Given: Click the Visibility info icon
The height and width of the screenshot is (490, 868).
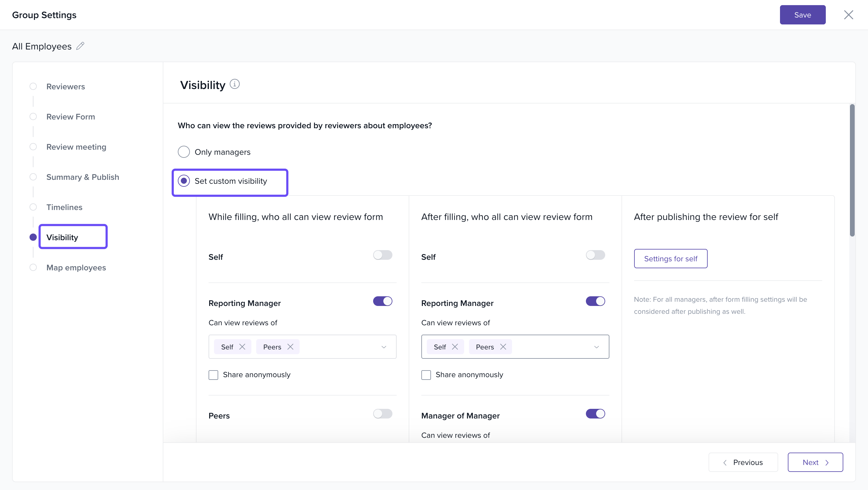Looking at the screenshot, I should (x=234, y=84).
